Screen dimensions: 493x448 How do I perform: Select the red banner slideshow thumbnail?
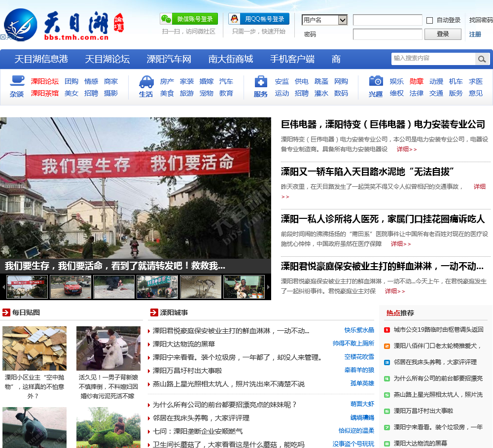coord(27,287)
